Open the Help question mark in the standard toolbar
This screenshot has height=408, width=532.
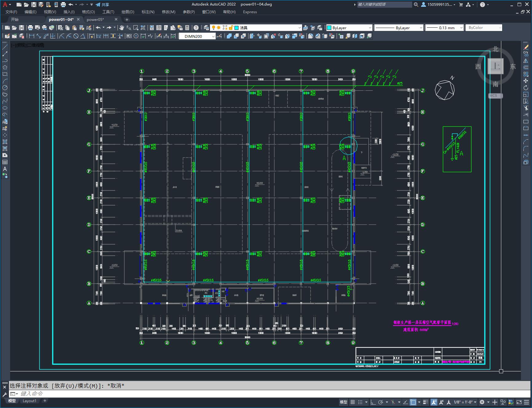coord(196,28)
